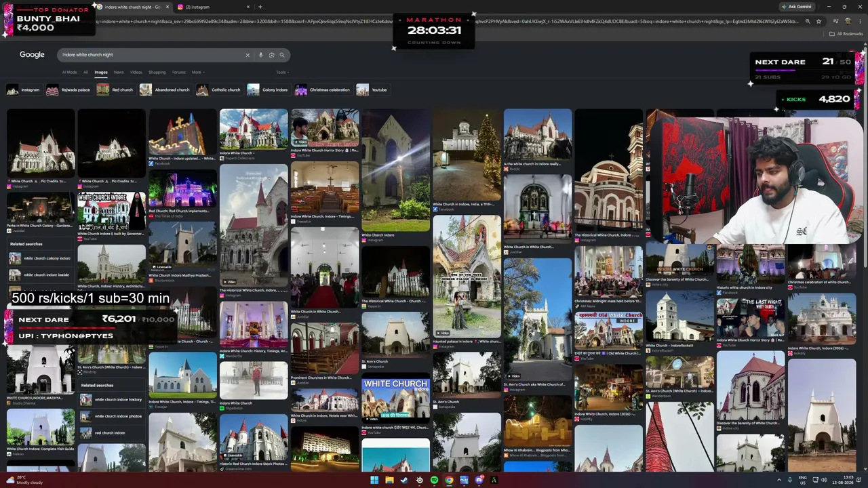Open the taskbar volume control

(824, 480)
